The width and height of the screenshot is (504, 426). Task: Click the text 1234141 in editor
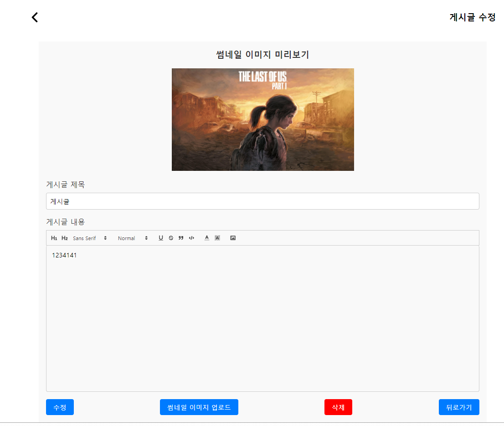click(x=64, y=256)
